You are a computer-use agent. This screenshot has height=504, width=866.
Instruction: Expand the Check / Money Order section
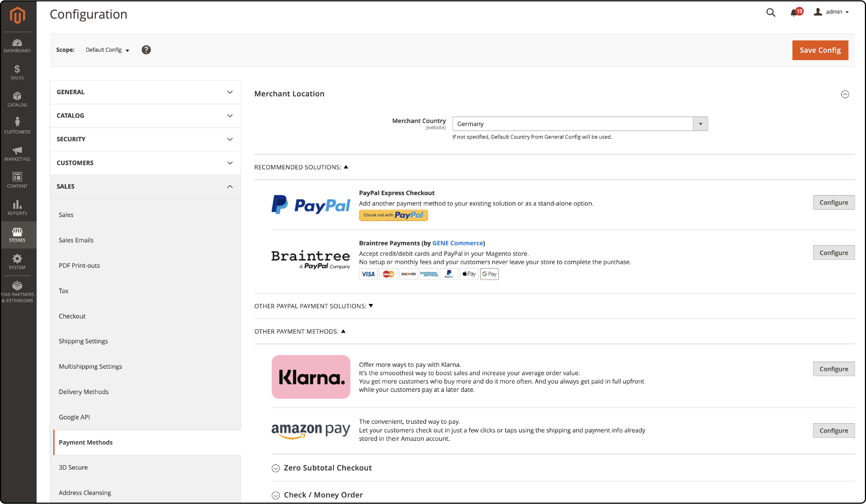click(317, 495)
